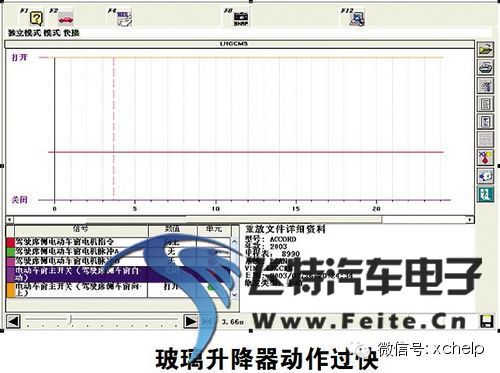Step playback backward with the left arrow button

(x=13, y=321)
